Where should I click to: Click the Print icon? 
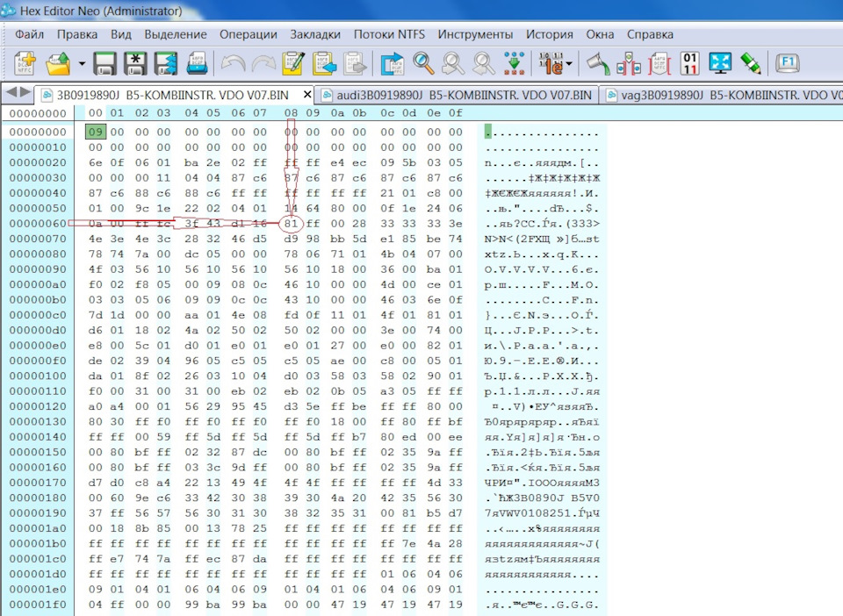tap(198, 63)
